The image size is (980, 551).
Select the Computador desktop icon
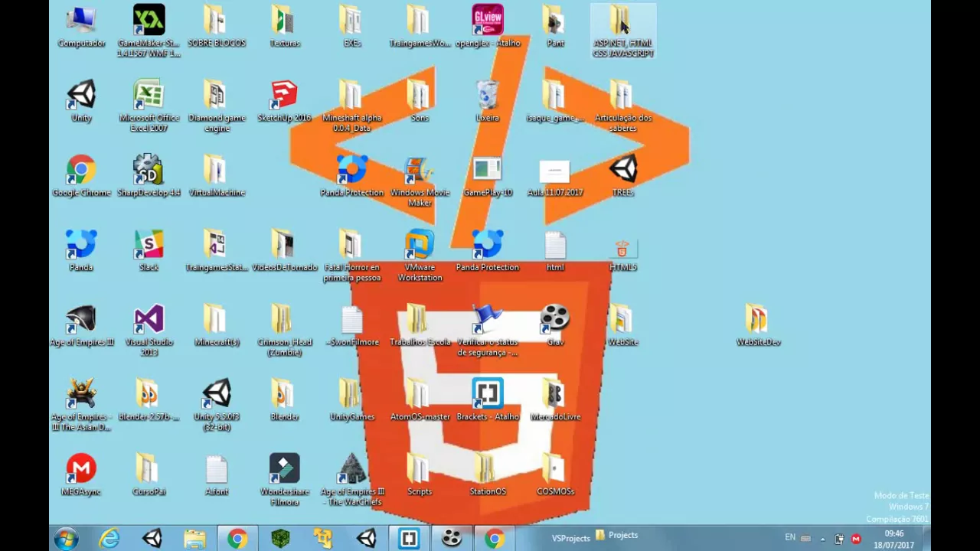tap(81, 27)
